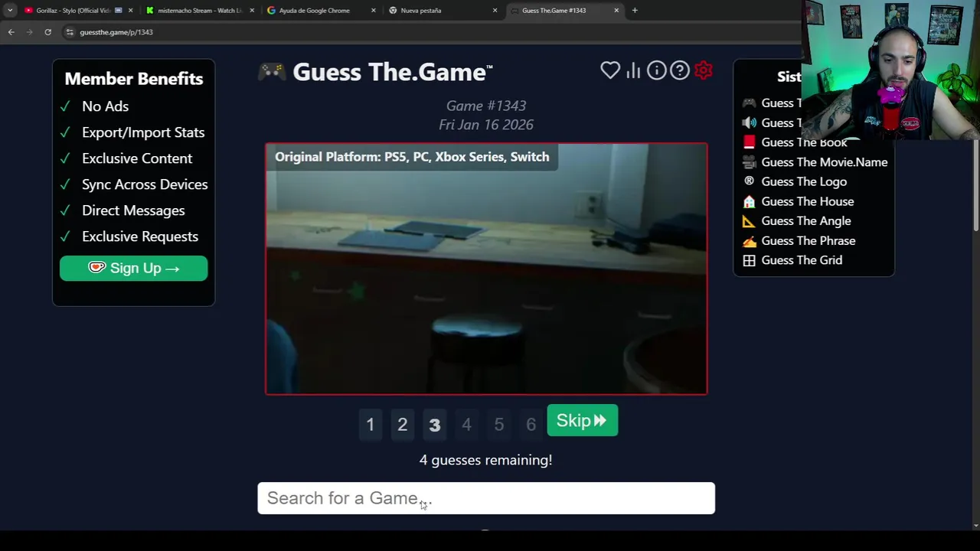Click the house icon beside Guess The House
The height and width of the screenshot is (551, 980).
pos(749,201)
